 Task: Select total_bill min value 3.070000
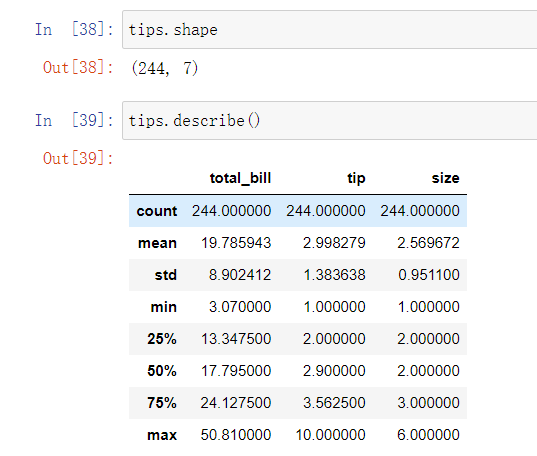tap(240, 307)
